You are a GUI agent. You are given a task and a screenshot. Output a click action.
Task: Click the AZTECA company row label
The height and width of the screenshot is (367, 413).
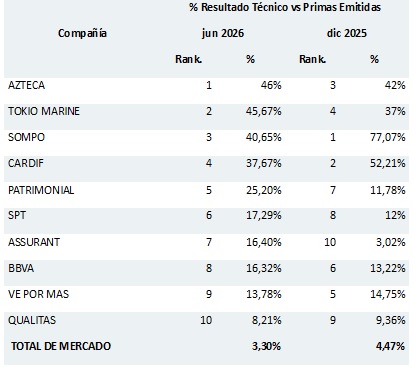point(26,85)
